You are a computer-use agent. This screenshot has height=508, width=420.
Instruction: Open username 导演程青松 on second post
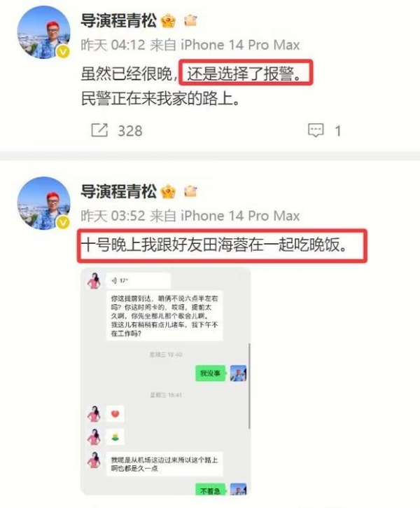click(x=118, y=191)
